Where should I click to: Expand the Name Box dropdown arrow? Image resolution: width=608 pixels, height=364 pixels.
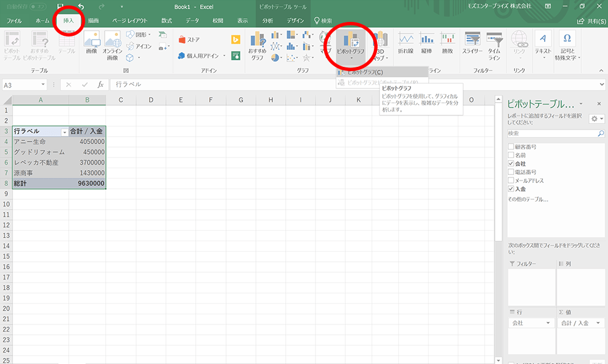click(43, 84)
